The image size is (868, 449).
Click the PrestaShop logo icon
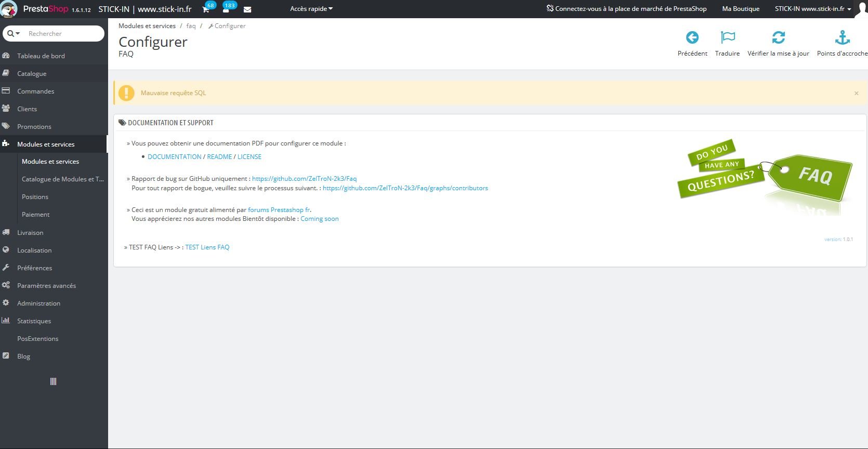tap(9, 9)
